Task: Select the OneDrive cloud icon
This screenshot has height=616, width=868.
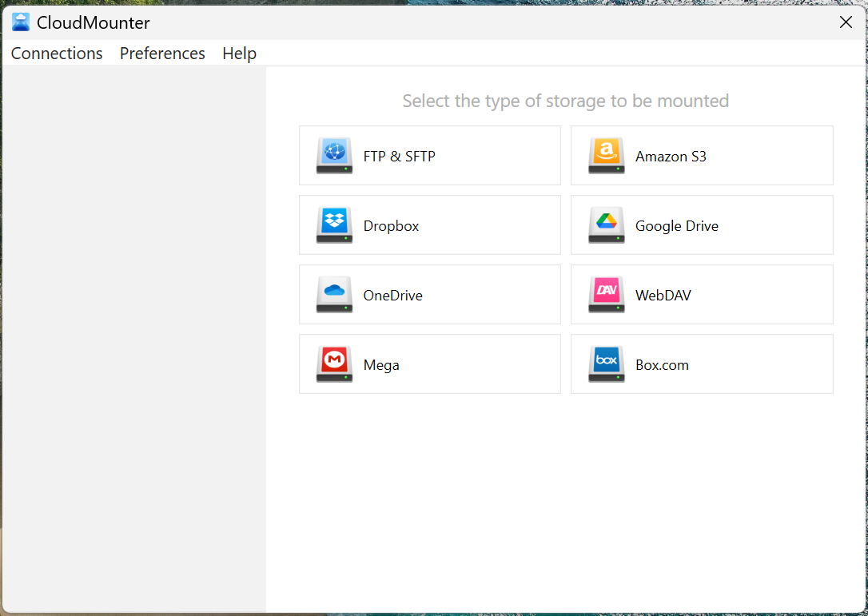Action: click(333, 294)
